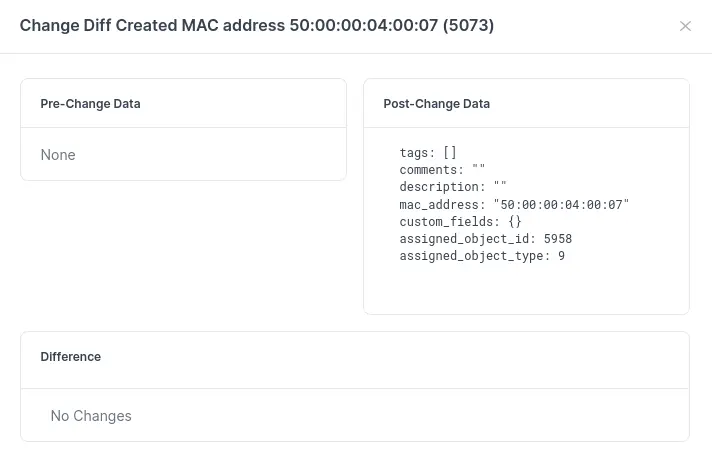Click the empty braces after custom_fields

coord(515,221)
